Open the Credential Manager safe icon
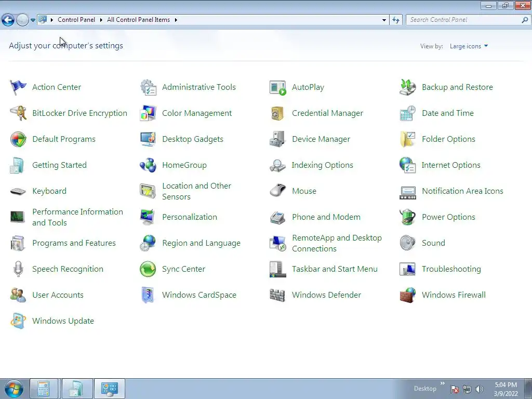Image resolution: width=532 pixels, height=399 pixels. [277, 113]
